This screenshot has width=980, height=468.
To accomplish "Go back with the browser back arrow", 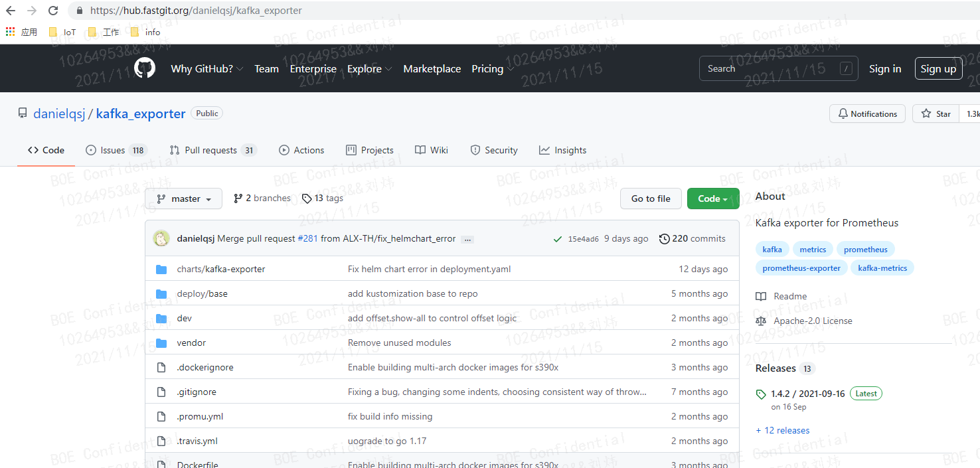I will click(x=11, y=11).
